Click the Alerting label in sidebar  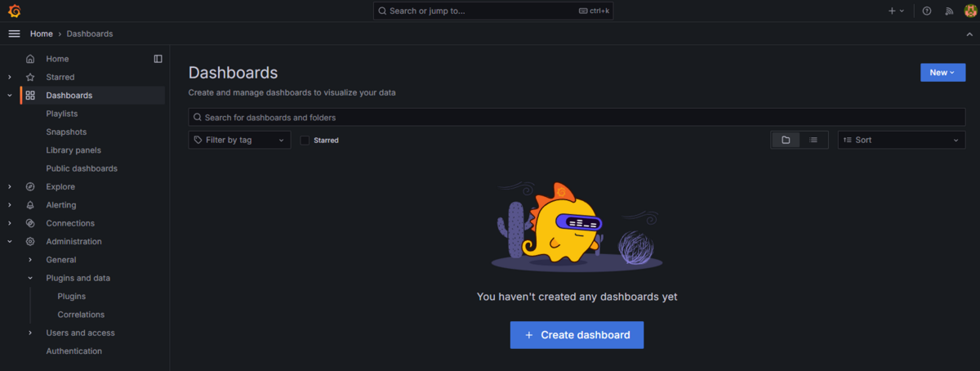click(x=61, y=205)
